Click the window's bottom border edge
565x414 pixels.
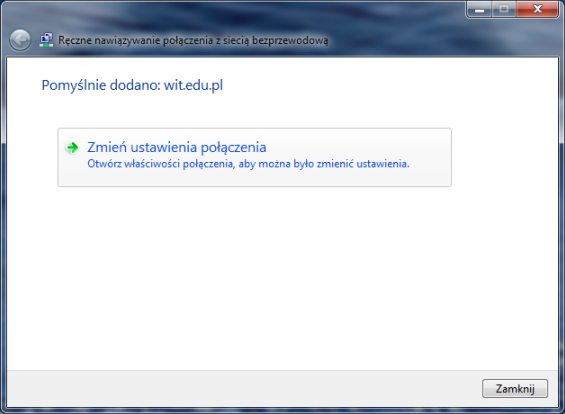pyautogui.click(x=282, y=411)
